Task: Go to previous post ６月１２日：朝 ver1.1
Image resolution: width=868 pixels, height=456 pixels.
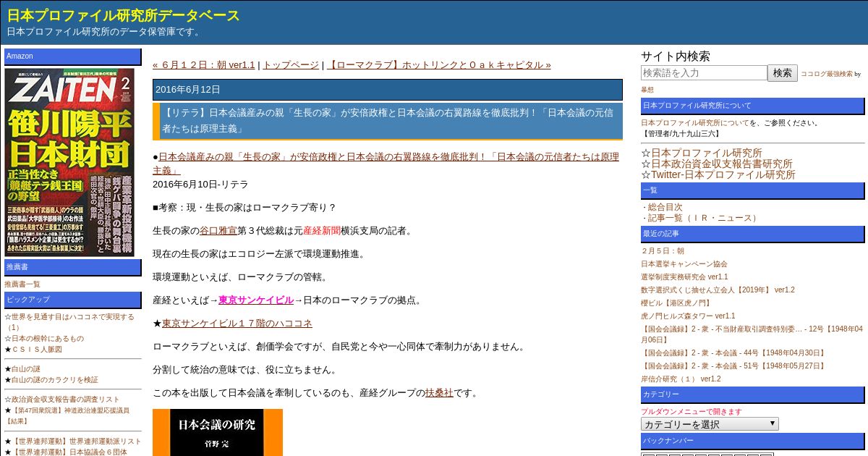Action: coord(204,65)
